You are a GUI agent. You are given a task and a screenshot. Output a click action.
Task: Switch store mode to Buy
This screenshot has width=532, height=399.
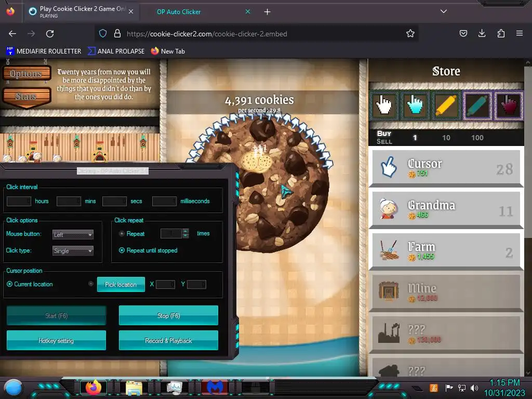click(384, 134)
